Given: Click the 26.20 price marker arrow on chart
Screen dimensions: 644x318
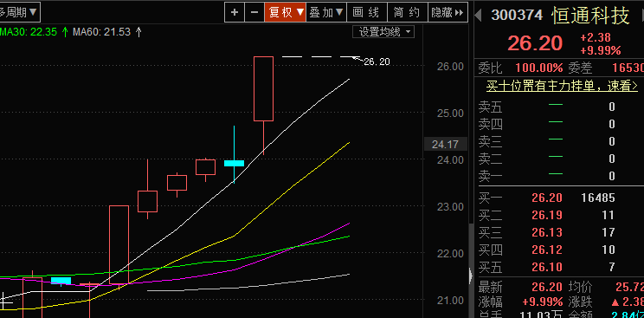Looking at the screenshot, I should click(356, 58).
